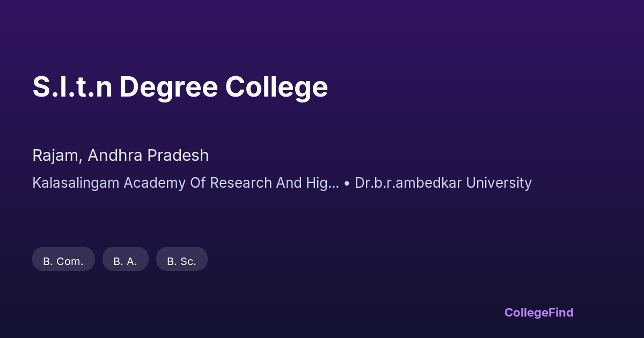Image resolution: width=644 pixels, height=338 pixels.
Task: Click the S.l.t.n Degree College heading
Action: (x=180, y=87)
